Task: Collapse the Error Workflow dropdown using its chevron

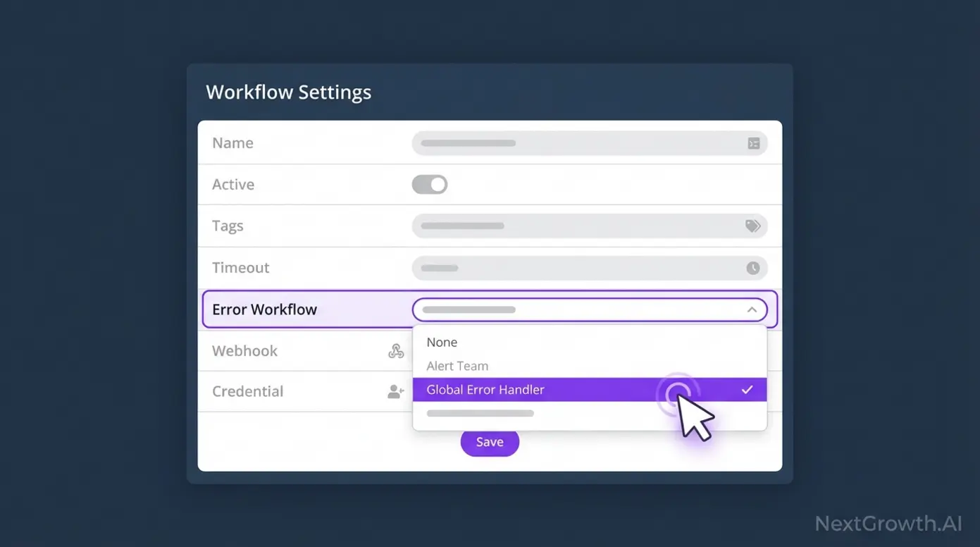Action: tap(751, 309)
